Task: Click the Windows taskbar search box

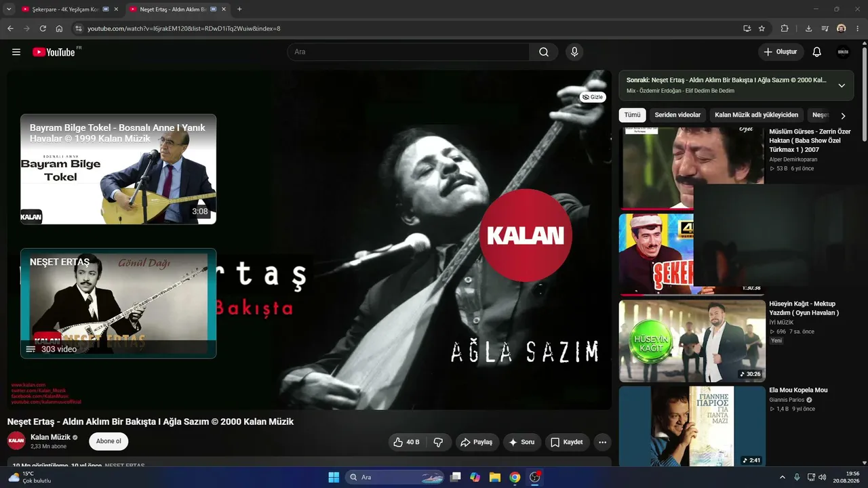Action: [x=395, y=477]
